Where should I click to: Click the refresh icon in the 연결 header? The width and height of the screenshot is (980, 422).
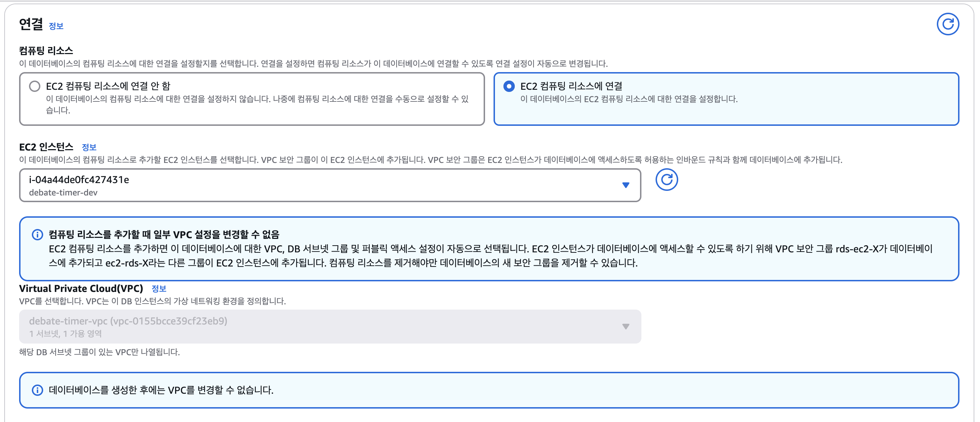[x=947, y=24]
